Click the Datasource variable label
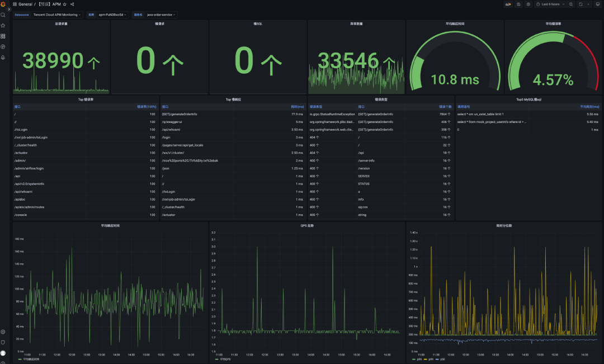The width and height of the screenshot is (604, 364). point(22,15)
